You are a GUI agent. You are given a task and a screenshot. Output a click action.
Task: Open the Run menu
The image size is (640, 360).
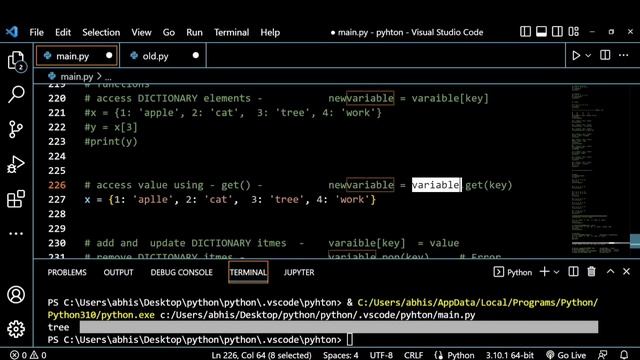(x=194, y=32)
